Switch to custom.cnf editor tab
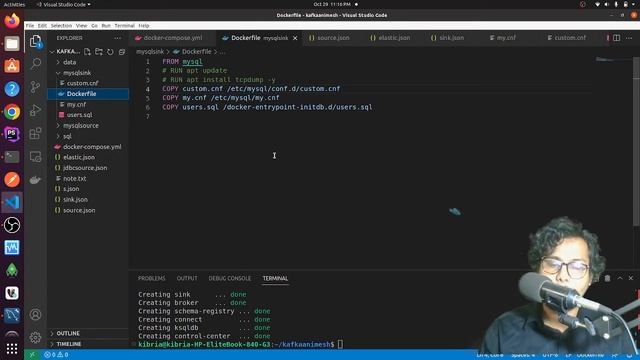 click(x=570, y=38)
